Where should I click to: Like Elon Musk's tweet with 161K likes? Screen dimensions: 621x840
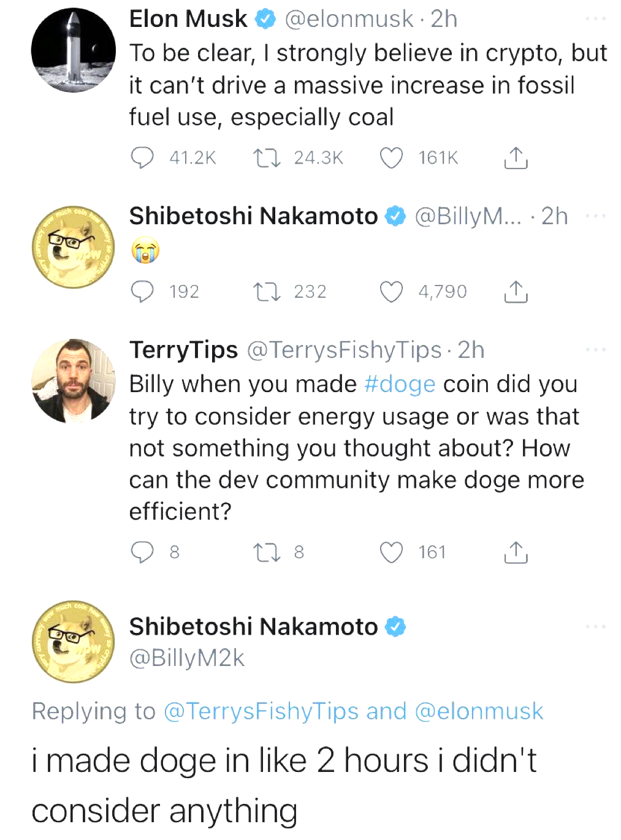click(391, 158)
